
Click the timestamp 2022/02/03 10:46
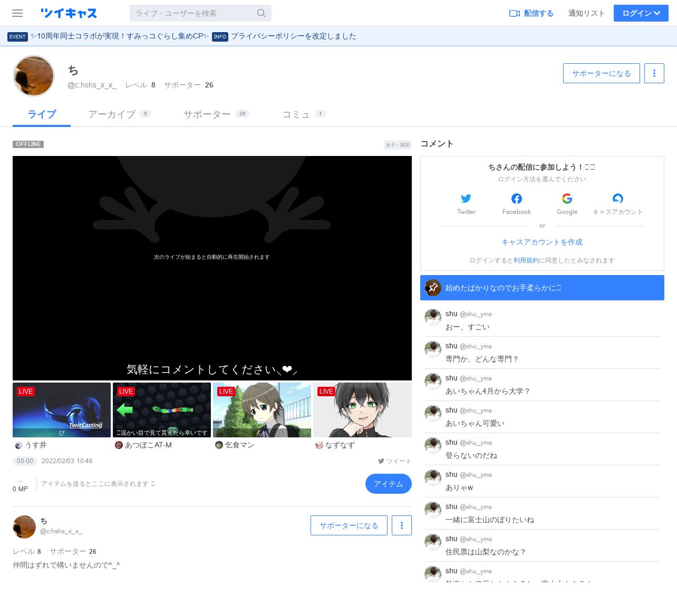pos(67,461)
